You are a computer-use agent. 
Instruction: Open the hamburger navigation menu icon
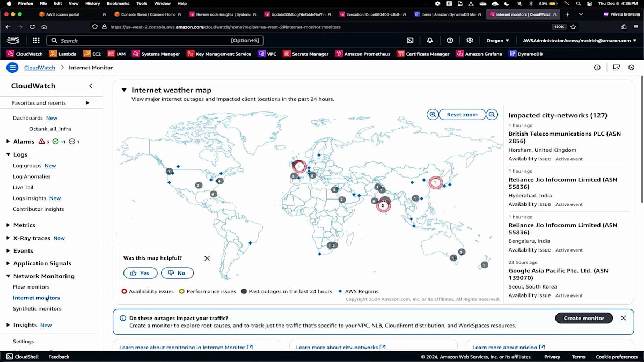(12, 67)
